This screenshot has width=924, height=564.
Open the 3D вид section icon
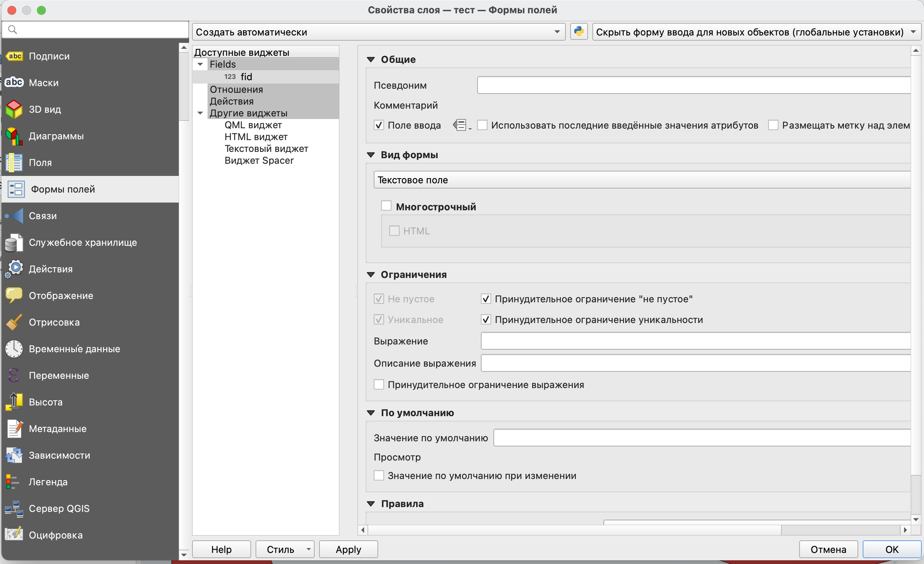(14, 109)
